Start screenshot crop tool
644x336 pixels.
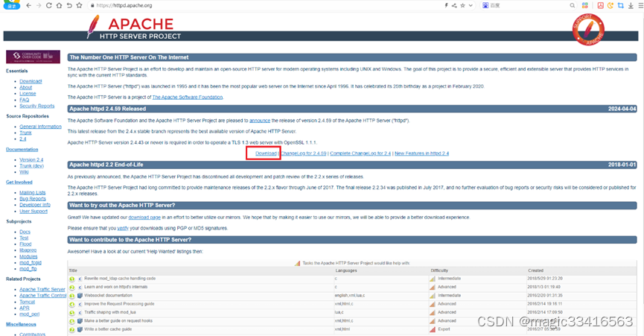(621, 5)
